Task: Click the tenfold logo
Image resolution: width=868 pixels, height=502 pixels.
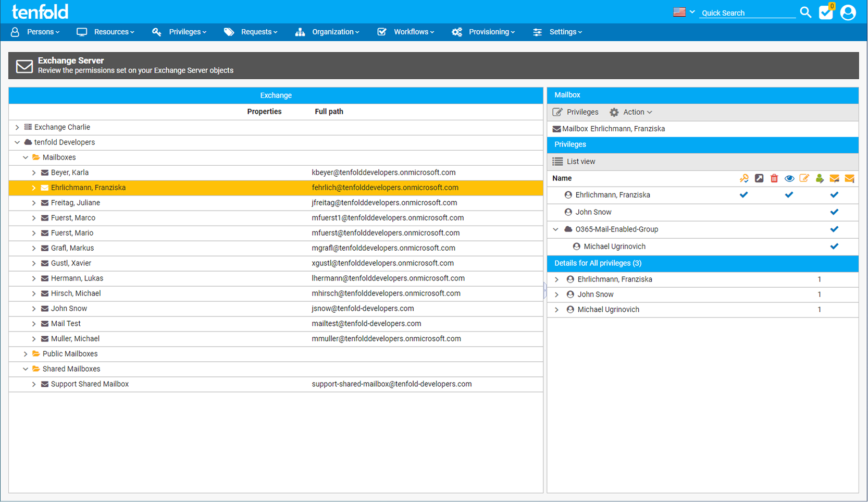Action: click(x=40, y=11)
